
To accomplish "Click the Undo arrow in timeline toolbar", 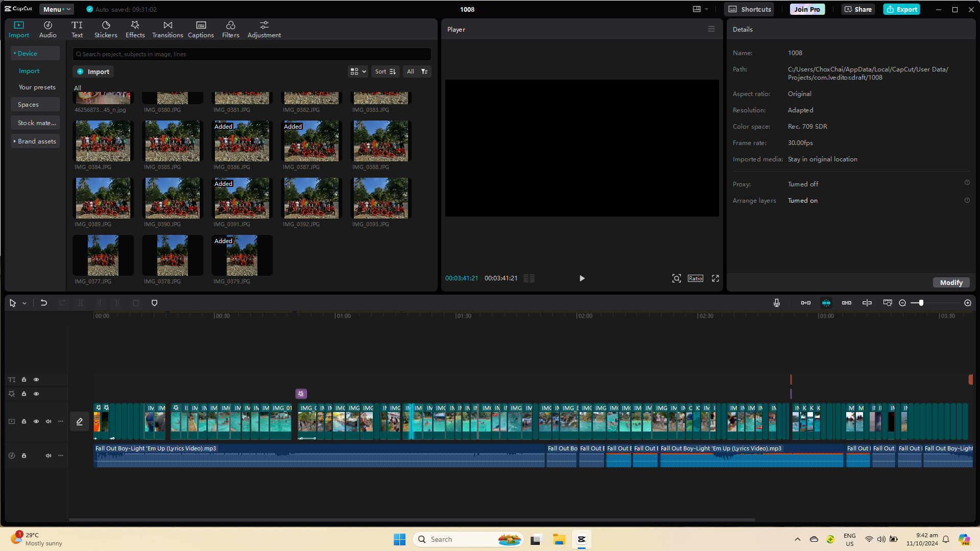I will (44, 303).
